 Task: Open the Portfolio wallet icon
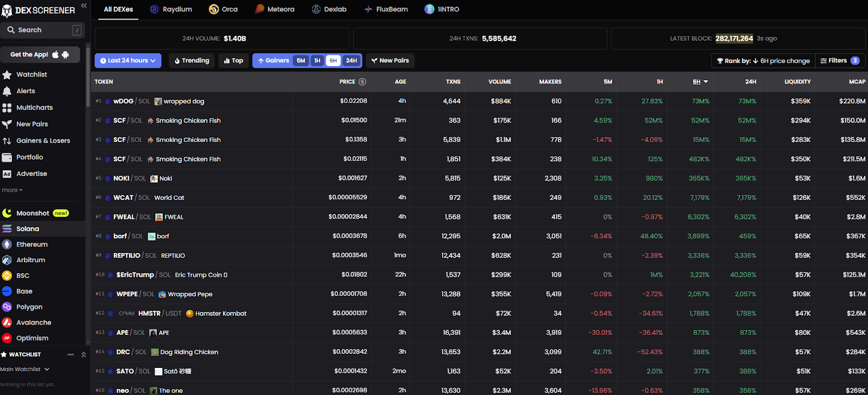point(7,157)
